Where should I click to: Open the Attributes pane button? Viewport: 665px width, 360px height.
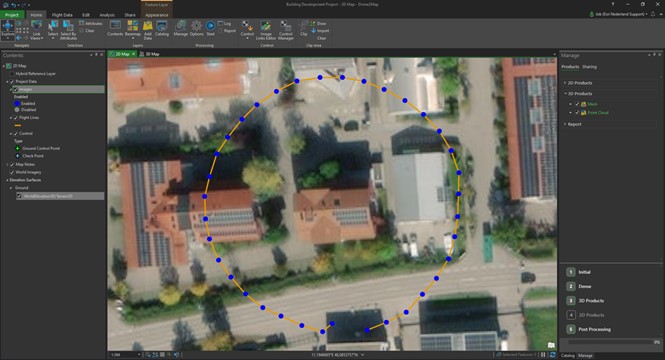pos(90,23)
